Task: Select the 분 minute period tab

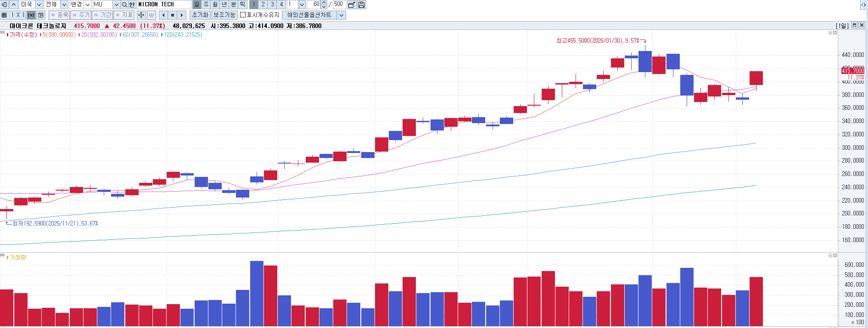Action: 234,5
